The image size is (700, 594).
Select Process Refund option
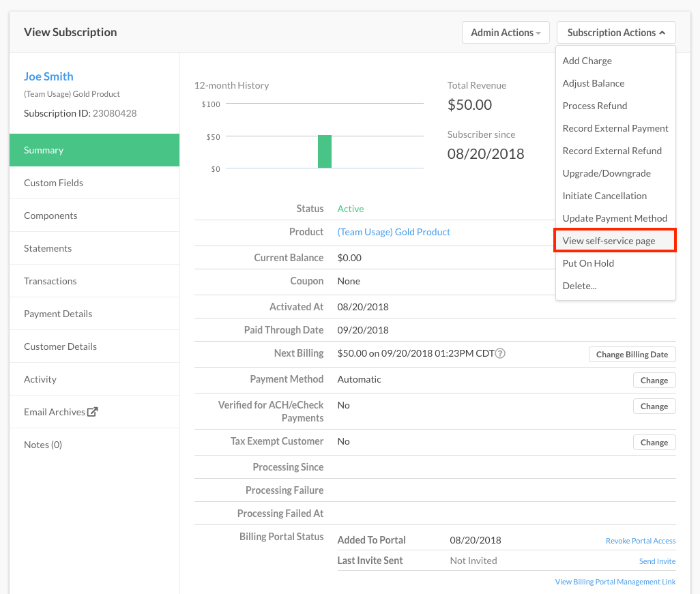coord(615,106)
